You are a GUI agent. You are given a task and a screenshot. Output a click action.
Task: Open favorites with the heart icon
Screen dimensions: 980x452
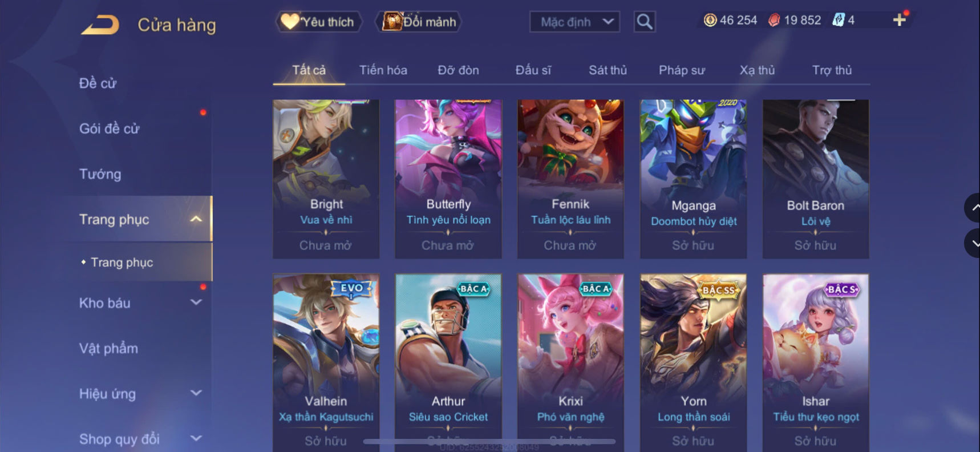[x=290, y=22]
